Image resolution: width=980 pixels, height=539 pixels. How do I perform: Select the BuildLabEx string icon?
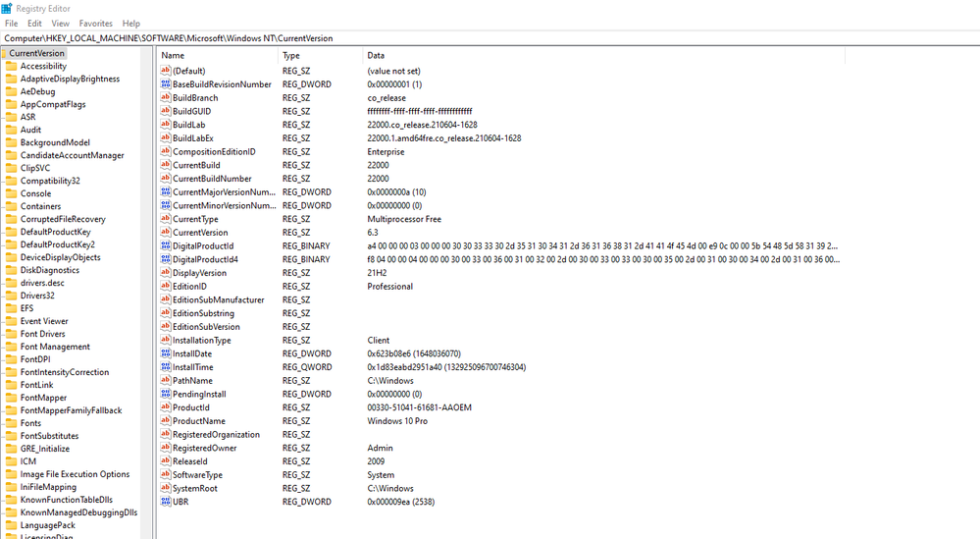166,137
